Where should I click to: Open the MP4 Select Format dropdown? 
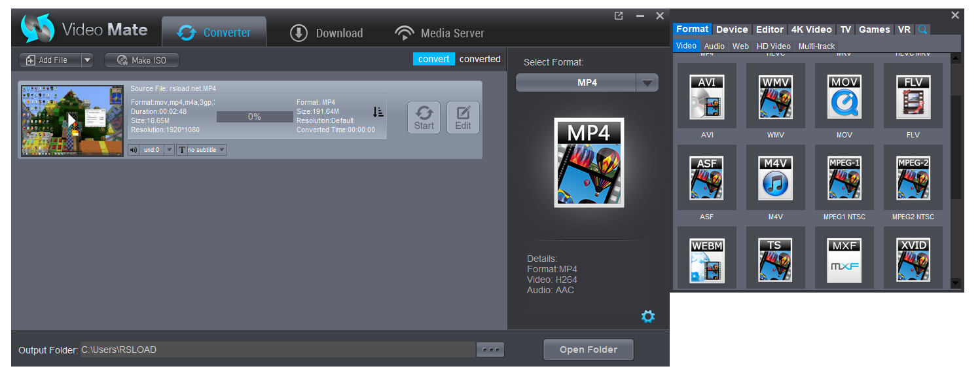[x=647, y=83]
